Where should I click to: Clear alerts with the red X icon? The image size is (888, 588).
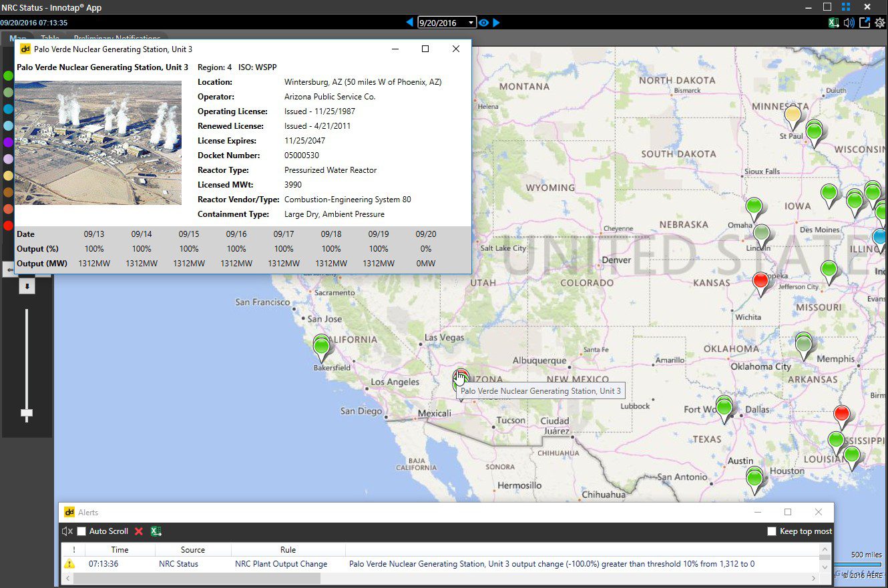click(x=139, y=531)
